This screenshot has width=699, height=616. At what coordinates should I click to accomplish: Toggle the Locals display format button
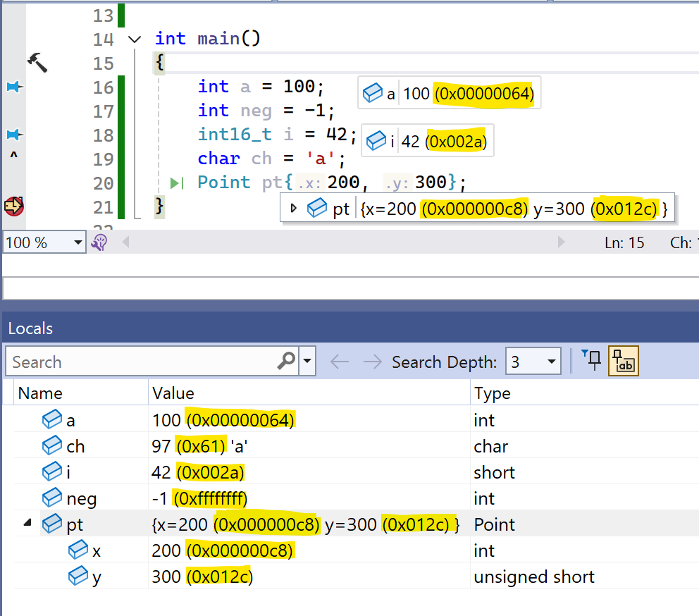pyautogui.click(x=623, y=361)
